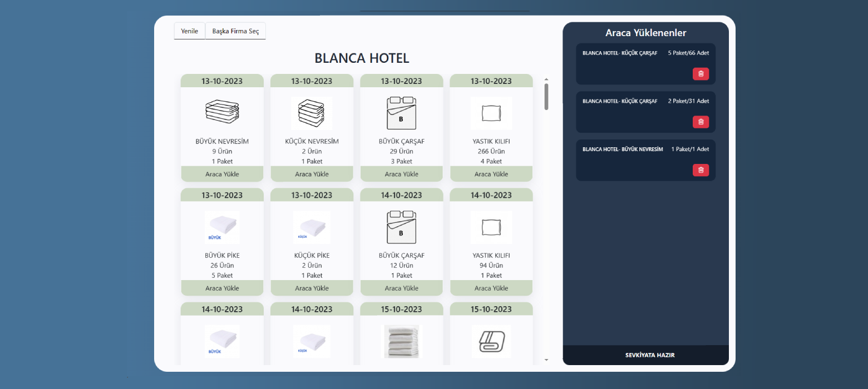Viewport: 868px width, 389px height.
Task: Click the Araca Yüklenenler panel title
Action: coord(645,33)
